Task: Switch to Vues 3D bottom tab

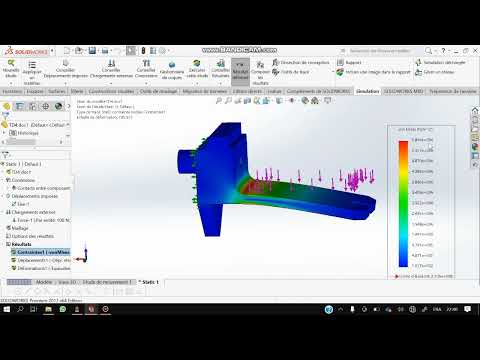Action: point(67,282)
